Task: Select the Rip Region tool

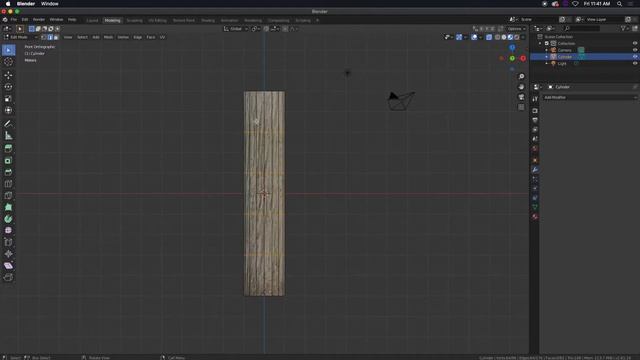Action: pyautogui.click(x=9, y=278)
